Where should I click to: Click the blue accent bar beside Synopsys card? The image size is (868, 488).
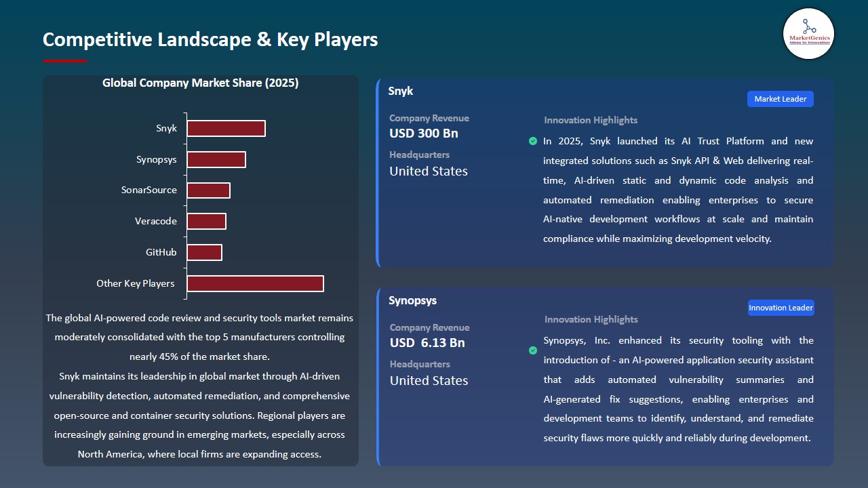(x=378, y=376)
